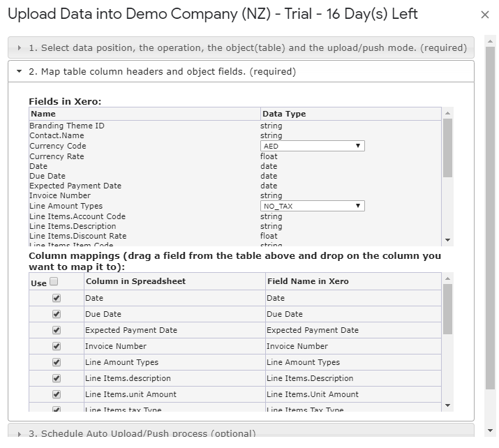Screen dimensions: 499x448
Task: Expand section 1 Select data position
Action: point(241,47)
